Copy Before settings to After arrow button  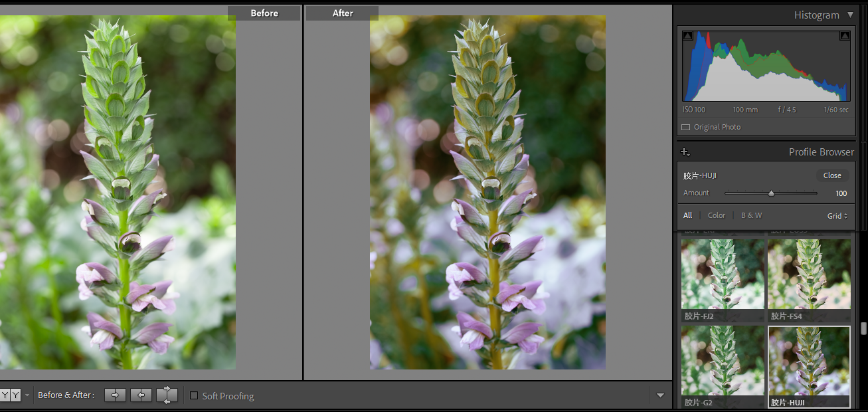[115, 395]
